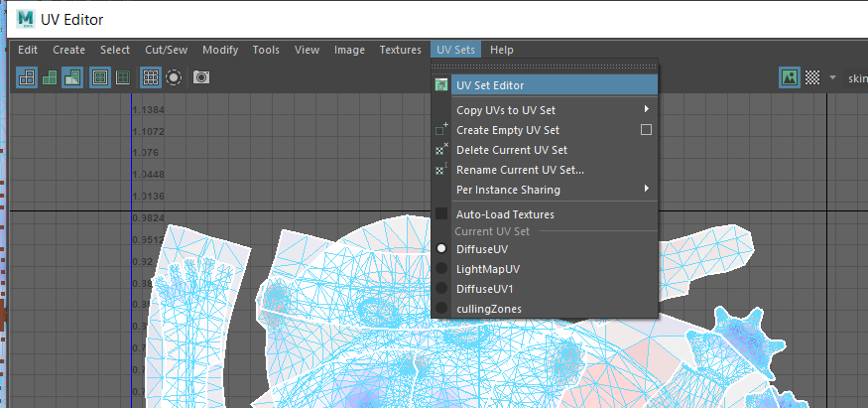
Task: Click the dotted tear-off bar atop the menu
Action: (545, 67)
